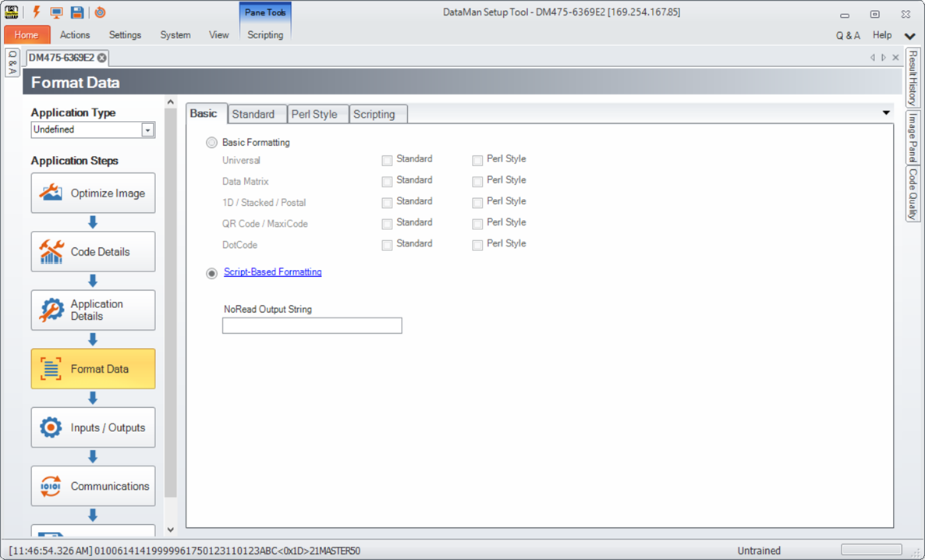Click the lightning bolt trigger icon
This screenshot has width=925, height=560.
[36, 12]
